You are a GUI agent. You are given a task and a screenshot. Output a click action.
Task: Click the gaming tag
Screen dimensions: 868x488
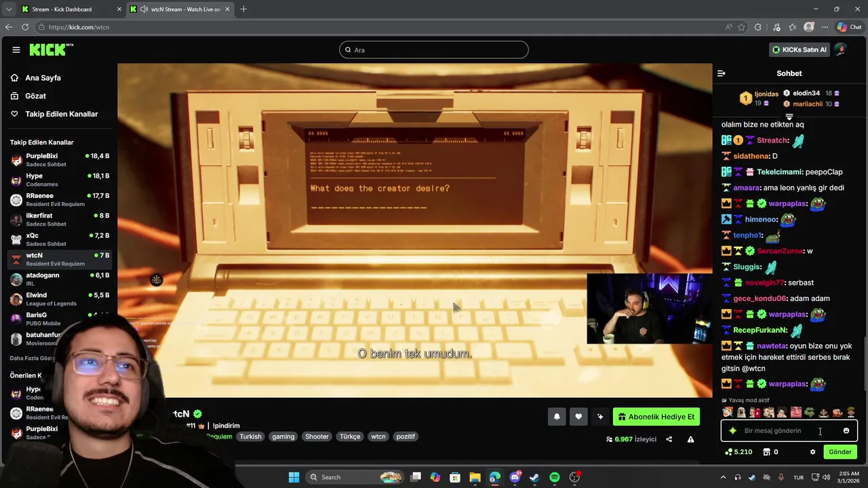[283, 436]
